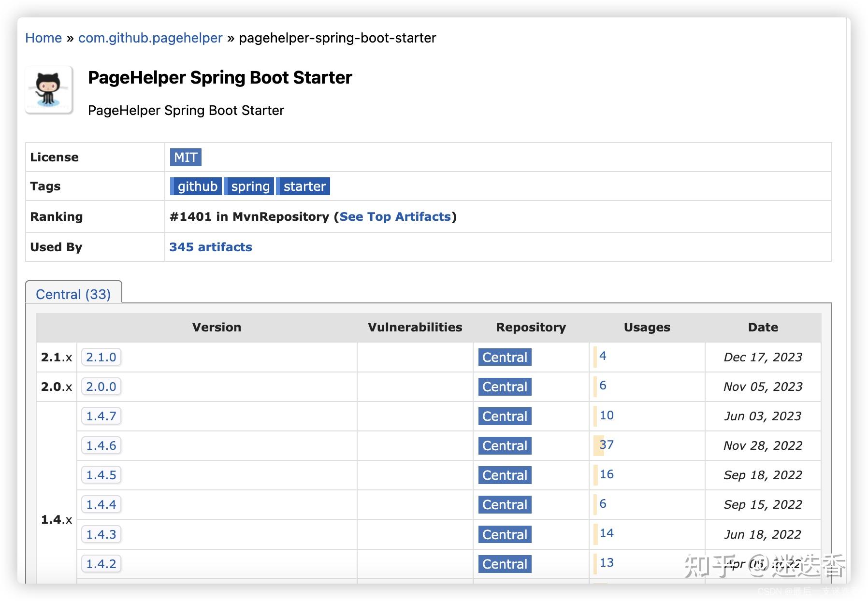
Task: Open version 1.4.6
Action: (101, 445)
